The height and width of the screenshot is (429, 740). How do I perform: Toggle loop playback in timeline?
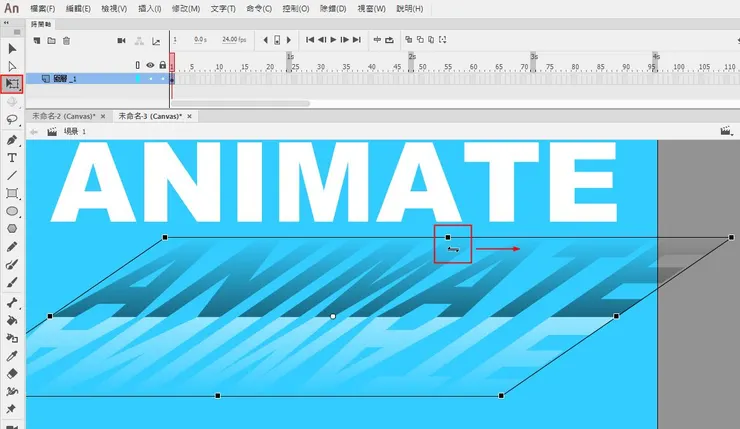pyautogui.click(x=389, y=40)
